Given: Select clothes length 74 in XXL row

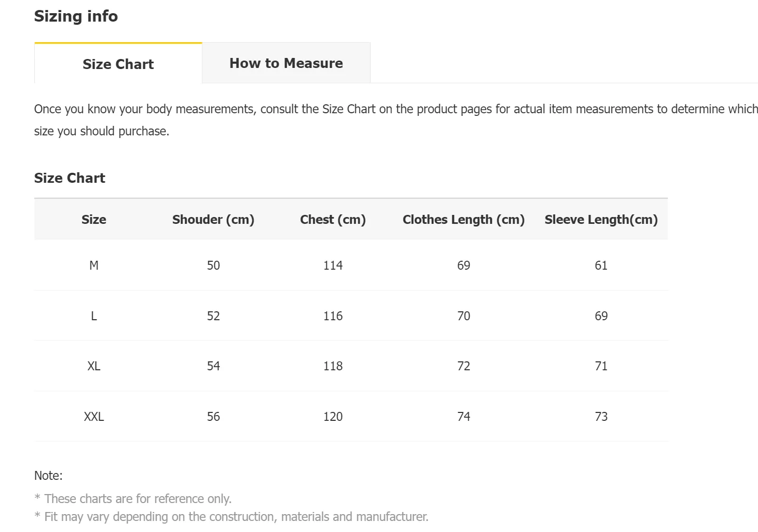Looking at the screenshot, I should (463, 417).
